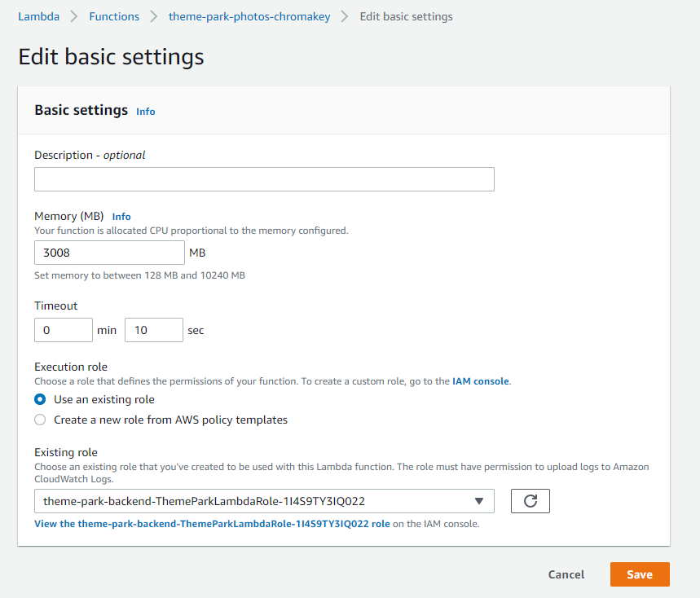Viewport: 700px width, 598px height.
Task: Cancel editing the basic settings
Action: click(x=566, y=574)
